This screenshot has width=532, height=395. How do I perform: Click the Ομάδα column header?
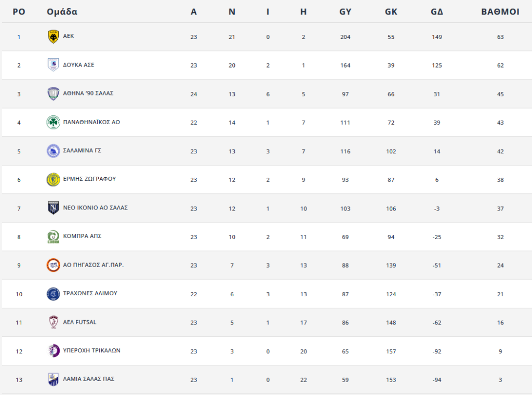[62, 12]
